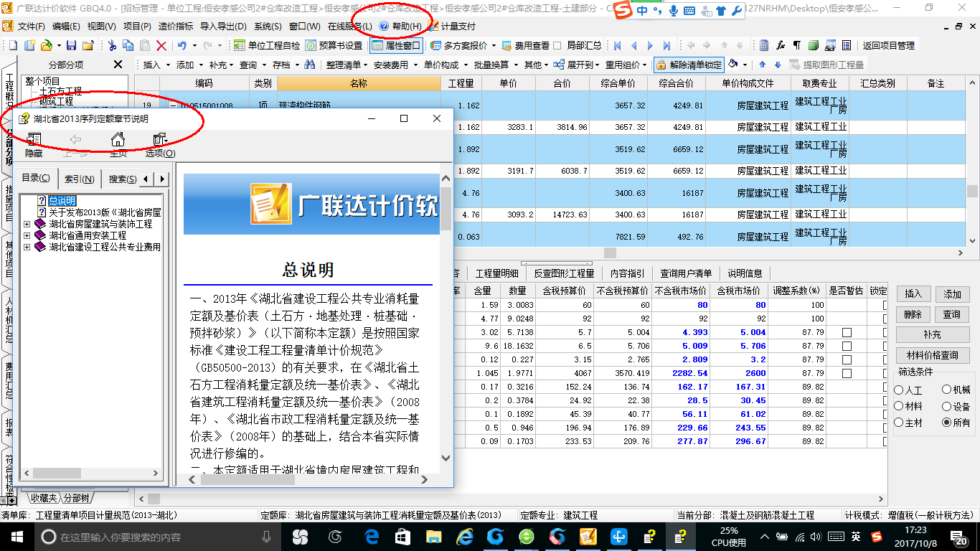Open the calculator icon in toolbar
The width and height of the screenshot is (980, 551).
(764, 45)
